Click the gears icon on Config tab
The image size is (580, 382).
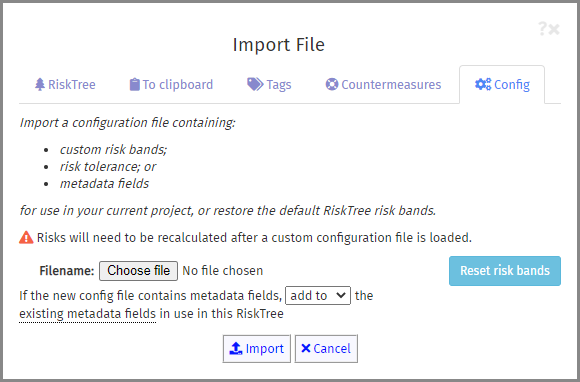point(483,84)
